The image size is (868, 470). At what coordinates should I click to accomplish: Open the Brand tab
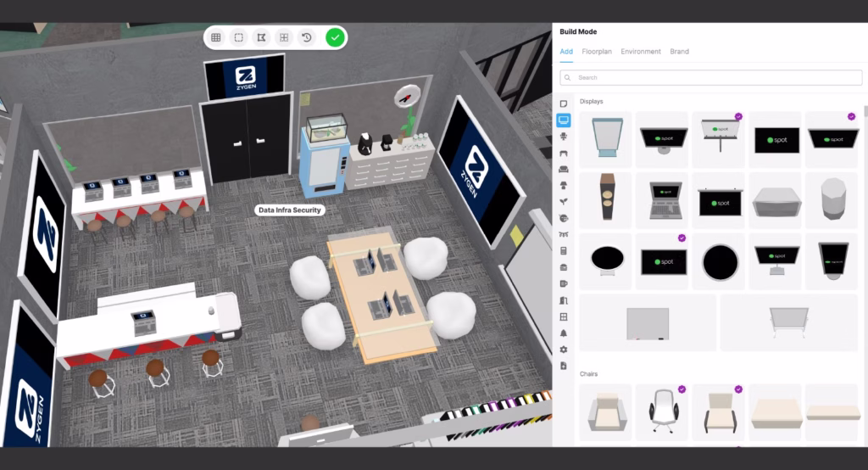[x=679, y=52]
